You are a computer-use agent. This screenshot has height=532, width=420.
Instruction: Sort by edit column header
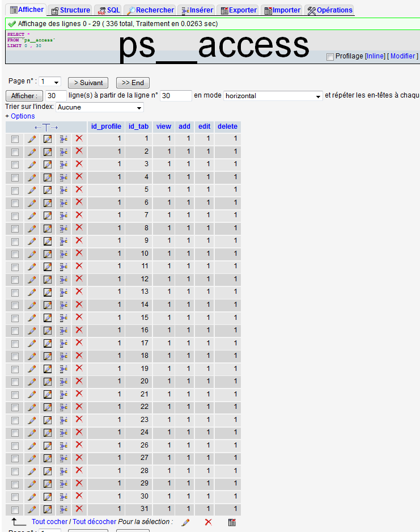(x=205, y=126)
